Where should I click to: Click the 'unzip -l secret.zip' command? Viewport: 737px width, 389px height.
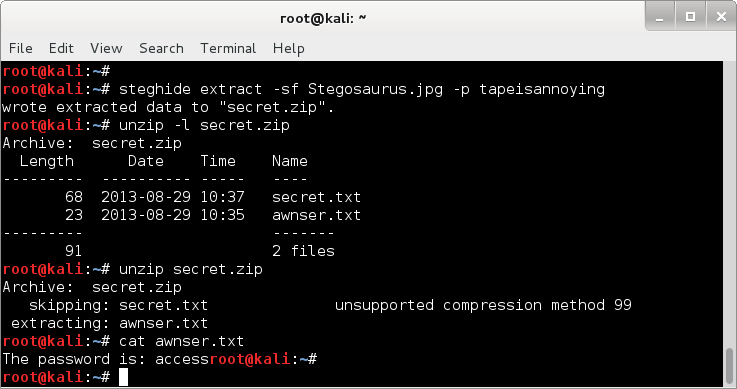point(204,125)
